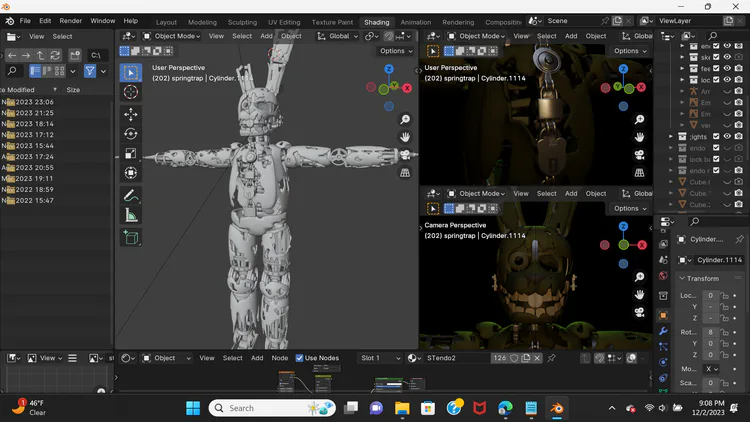The height and width of the screenshot is (422, 750).
Task: Open the Physics properties tab
Action: click(663, 362)
